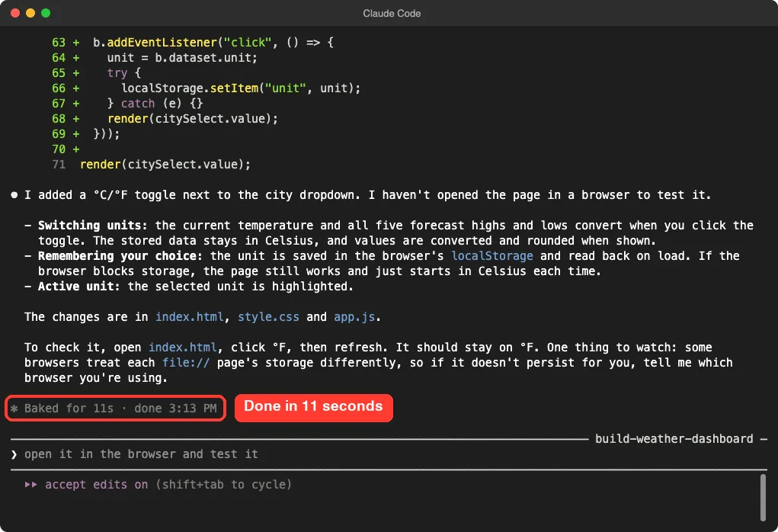
Task: Open the app.js file link
Action: click(x=354, y=317)
